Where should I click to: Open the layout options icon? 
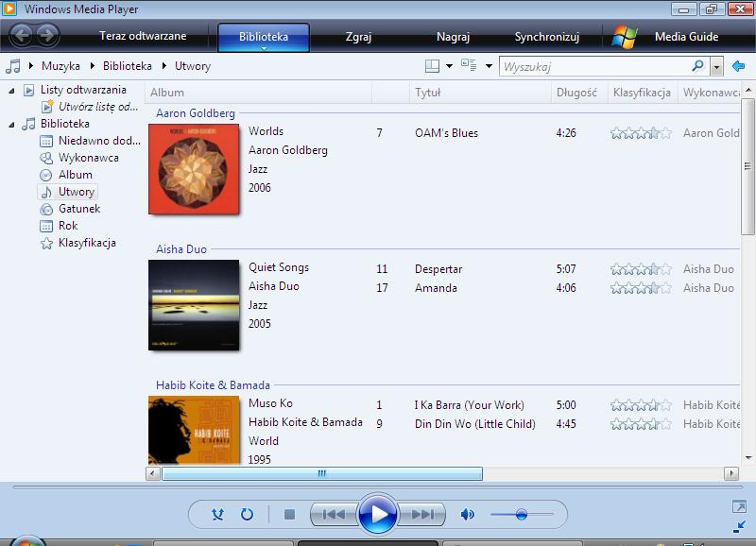point(432,66)
